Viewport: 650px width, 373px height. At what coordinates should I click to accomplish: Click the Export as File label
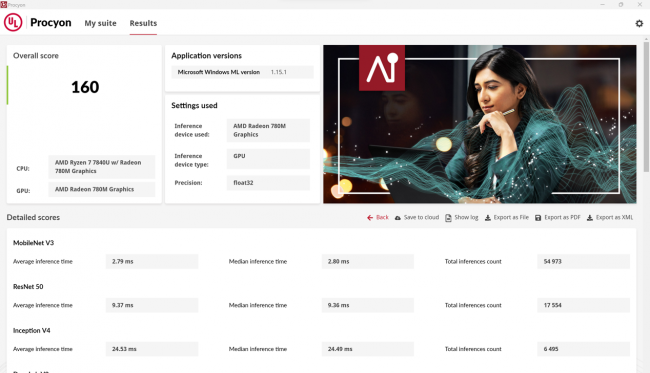point(511,217)
